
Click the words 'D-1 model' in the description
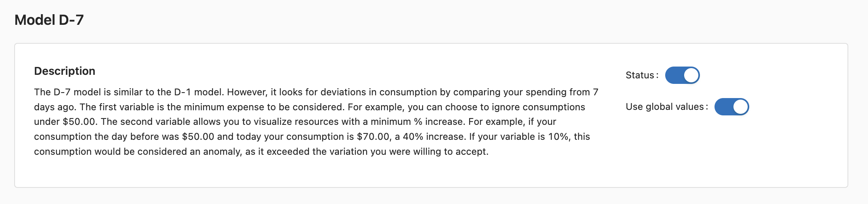(x=198, y=92)
